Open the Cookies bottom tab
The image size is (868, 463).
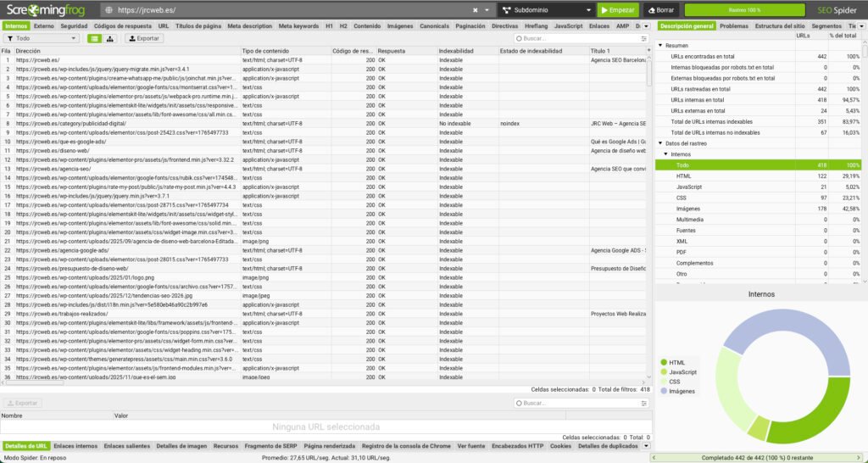tap(560, 446)
